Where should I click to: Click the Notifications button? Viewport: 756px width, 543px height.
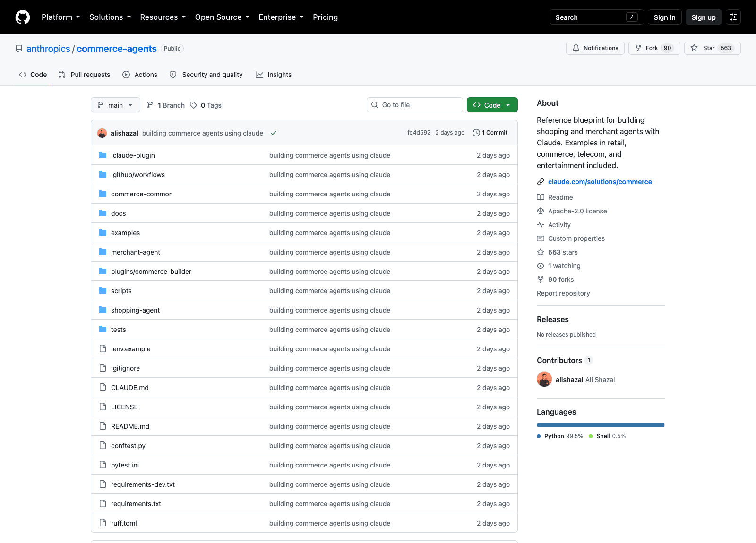pyautogui.click(x=595, y=48)
